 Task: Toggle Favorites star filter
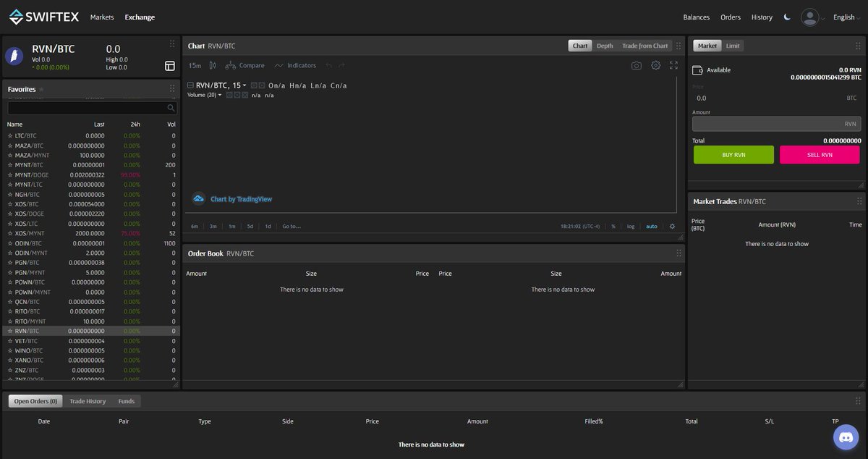41,89
